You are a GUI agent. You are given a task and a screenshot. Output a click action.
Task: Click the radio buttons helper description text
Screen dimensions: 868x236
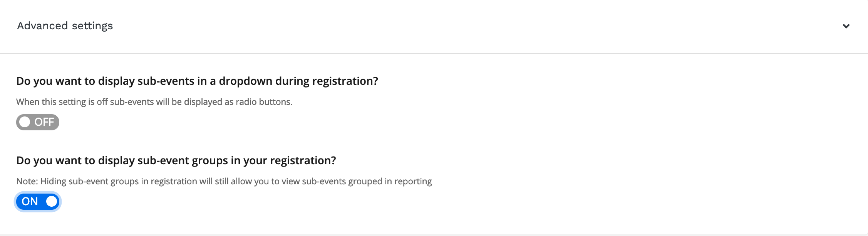click(154, 102)
